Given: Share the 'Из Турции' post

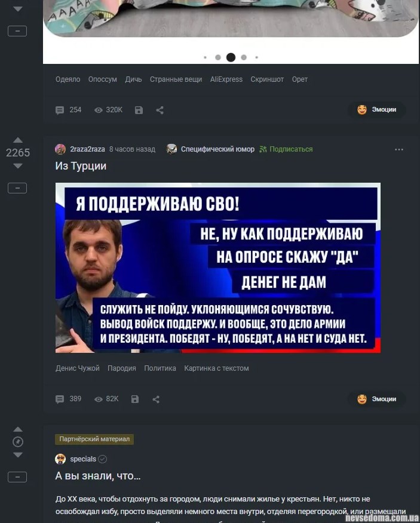Looking at the screenshot, I should (156, 399).
